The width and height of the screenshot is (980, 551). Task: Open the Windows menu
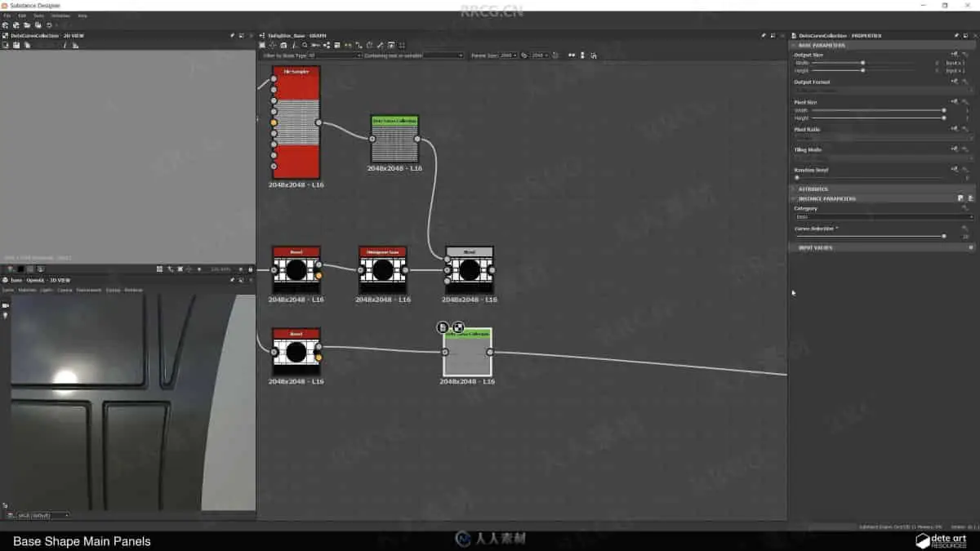(x=60, y=16)
